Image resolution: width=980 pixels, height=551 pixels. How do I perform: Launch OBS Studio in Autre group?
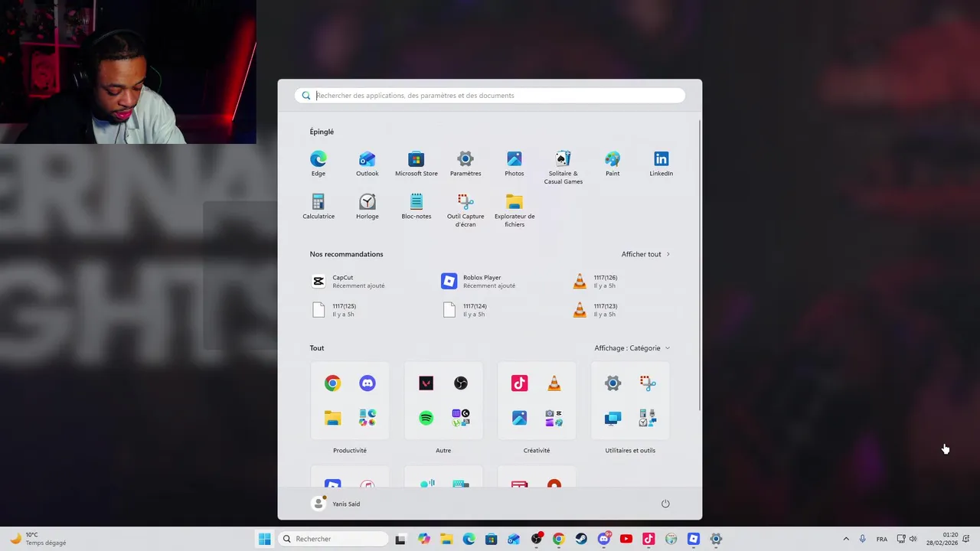coord(461,383)
